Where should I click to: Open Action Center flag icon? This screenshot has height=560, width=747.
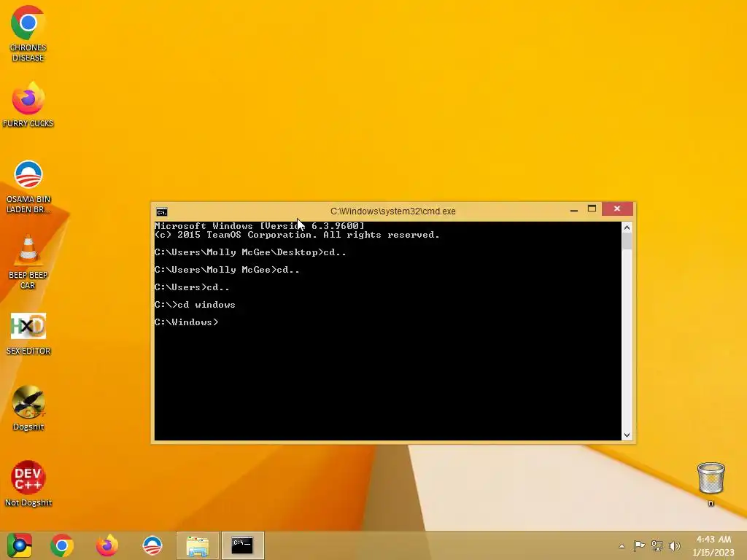click(639, 546)
